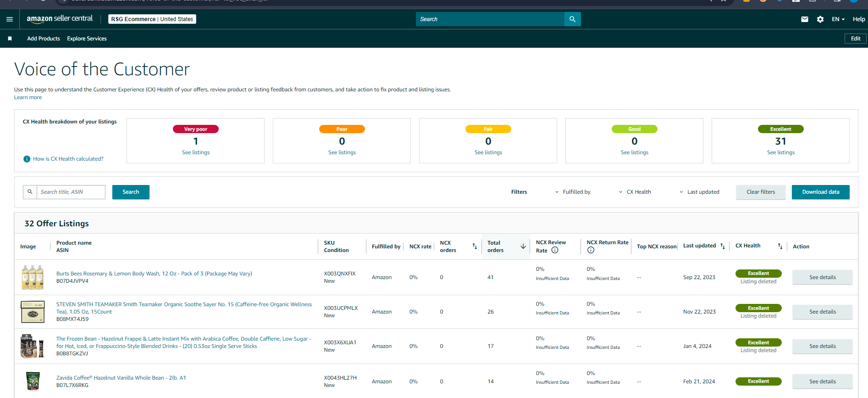Click the Search title, ASIN field
The width and height of the screenshot is (868, 398).
[x=72, y=192]
